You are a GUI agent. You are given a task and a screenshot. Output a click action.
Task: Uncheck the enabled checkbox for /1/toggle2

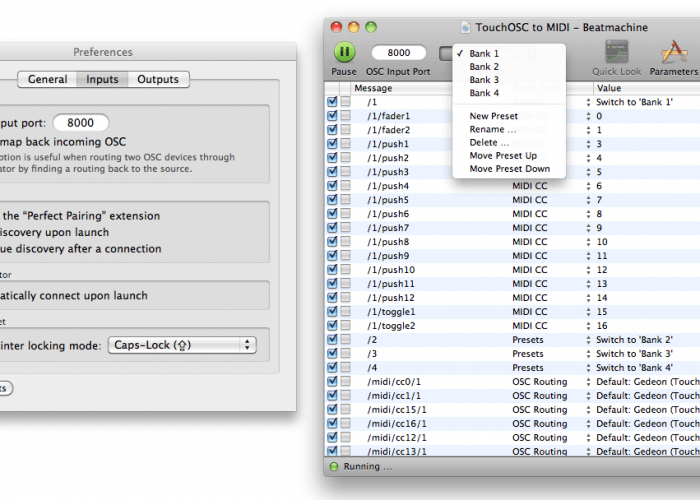pos(332,325)
